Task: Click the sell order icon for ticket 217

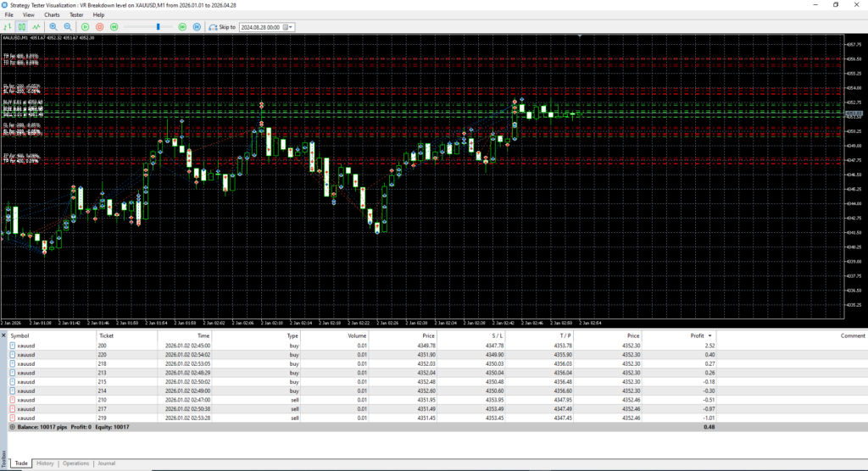Action: tap(12, 409)
